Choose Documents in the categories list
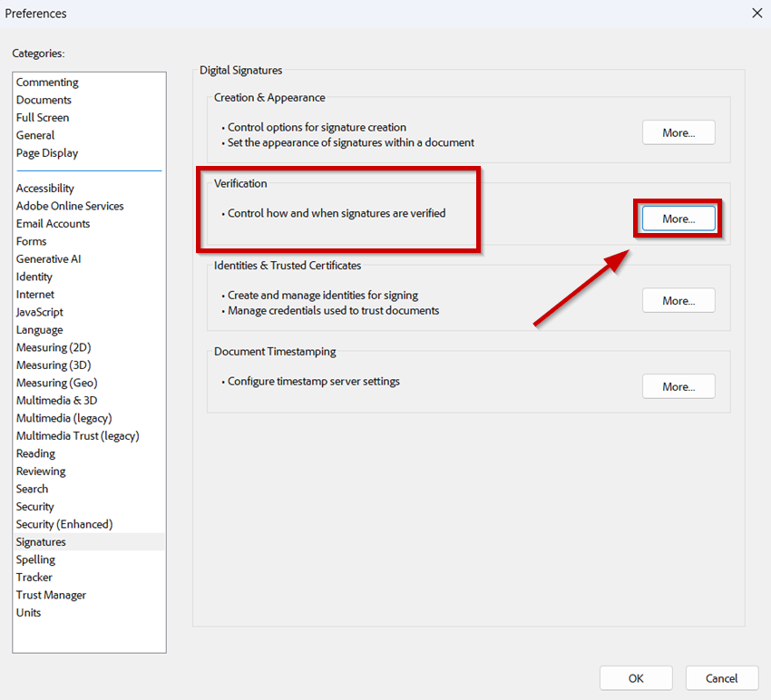771x700 pixels. [44, 100]
